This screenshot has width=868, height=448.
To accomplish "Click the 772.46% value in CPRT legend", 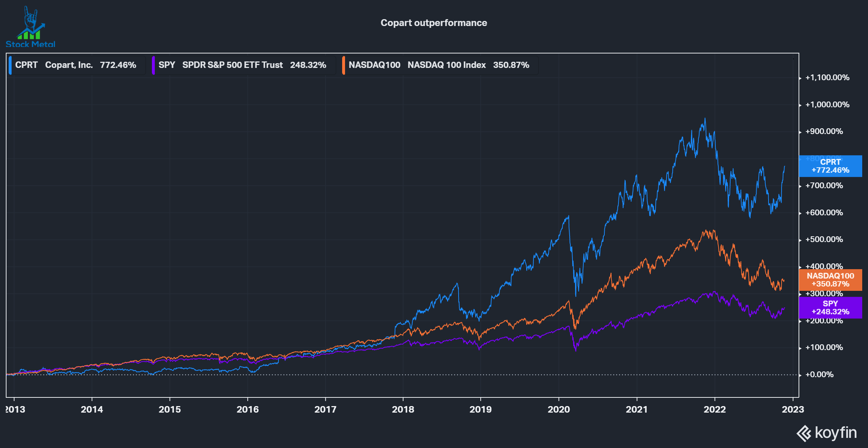I will (x=118, y=65).
